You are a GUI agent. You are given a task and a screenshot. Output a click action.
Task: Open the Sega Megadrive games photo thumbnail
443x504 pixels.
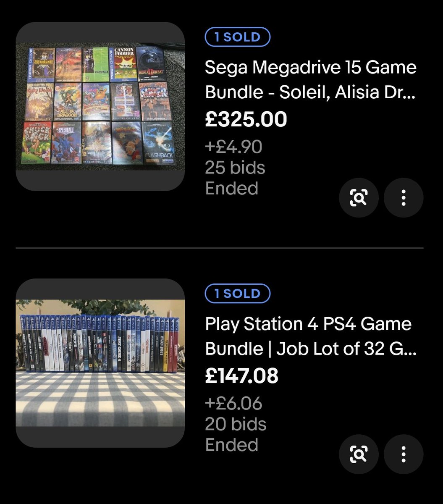(100, 106)
